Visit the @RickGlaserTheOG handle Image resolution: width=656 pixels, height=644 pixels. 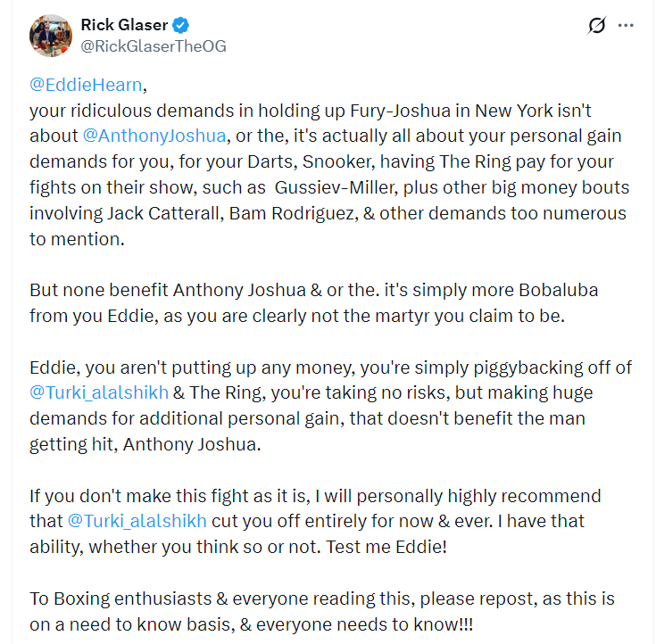pyautogui.click(x=154, y=46)
